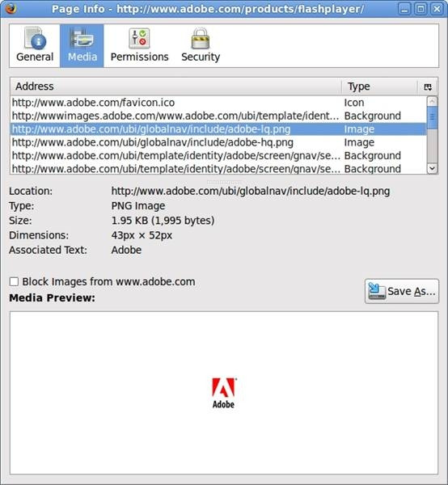Select the wwwimages.adobe.com Background row
Viewport: 448px width, 485px height.
pyautogui.click(x=218, y=116)
